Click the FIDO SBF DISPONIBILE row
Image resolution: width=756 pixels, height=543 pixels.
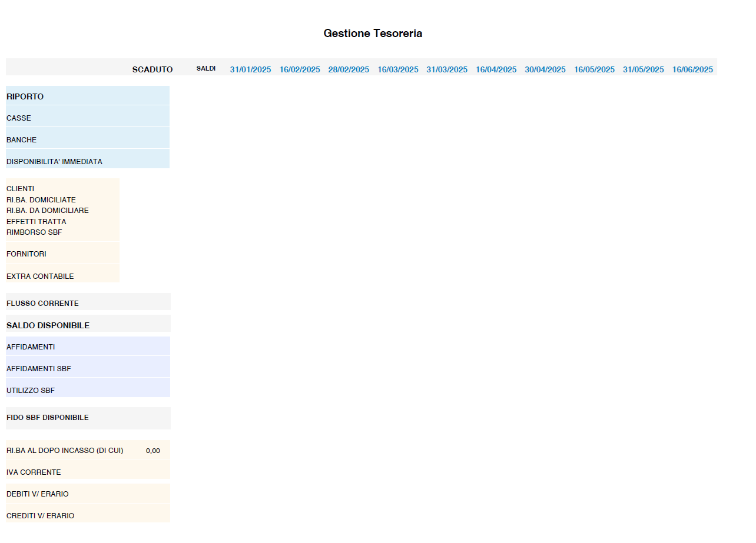pos(48,418)
